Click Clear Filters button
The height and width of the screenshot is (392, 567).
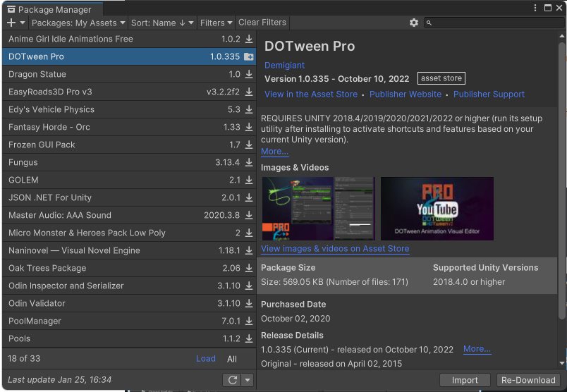tap(262, 23)
